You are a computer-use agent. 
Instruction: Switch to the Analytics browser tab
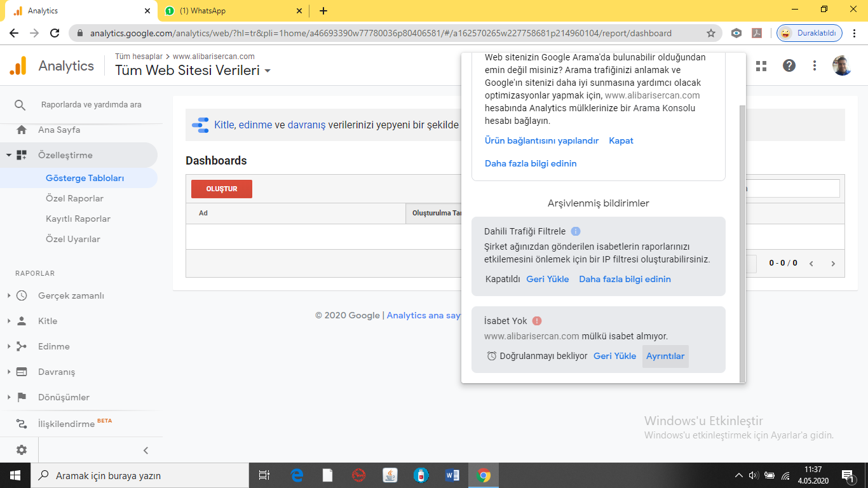[81, 11]
